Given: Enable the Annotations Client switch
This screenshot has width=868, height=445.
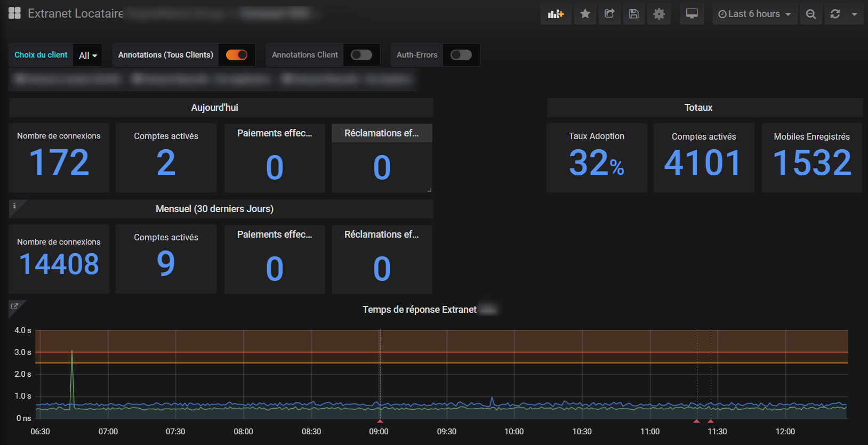Looking at the screenshot, I should pos(361,55).
